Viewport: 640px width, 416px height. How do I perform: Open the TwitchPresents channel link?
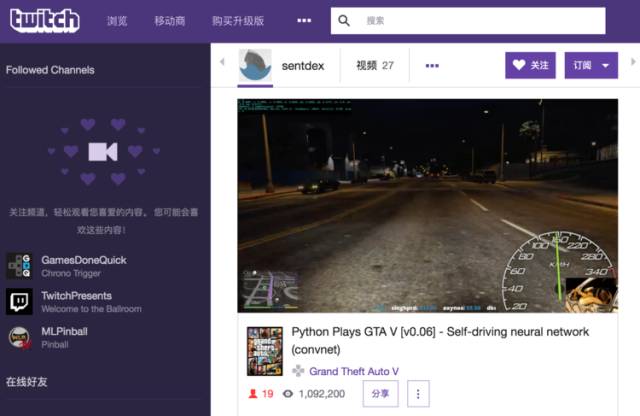tap(76, 296)
